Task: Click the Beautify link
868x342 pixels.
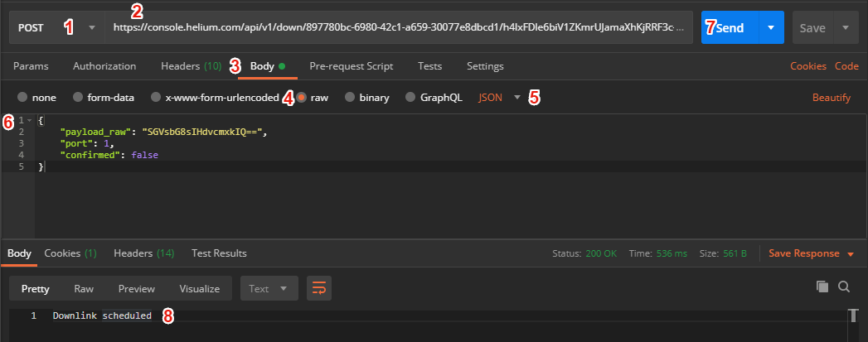Action: tap(831, 97)
